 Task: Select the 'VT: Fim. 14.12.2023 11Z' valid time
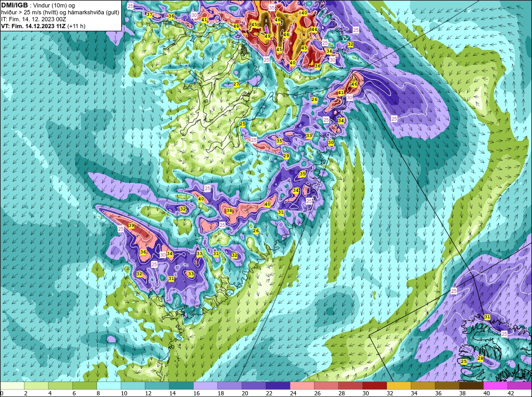(34, 26)
